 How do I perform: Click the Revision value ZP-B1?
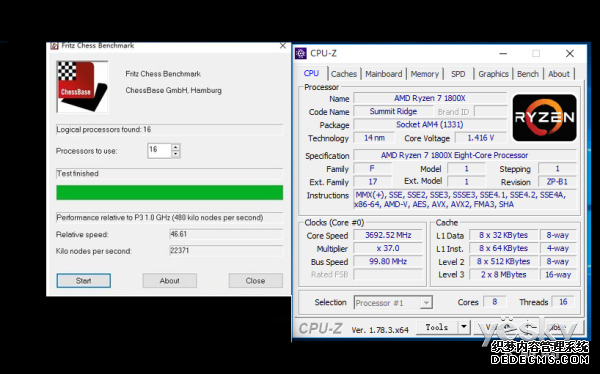557,182
